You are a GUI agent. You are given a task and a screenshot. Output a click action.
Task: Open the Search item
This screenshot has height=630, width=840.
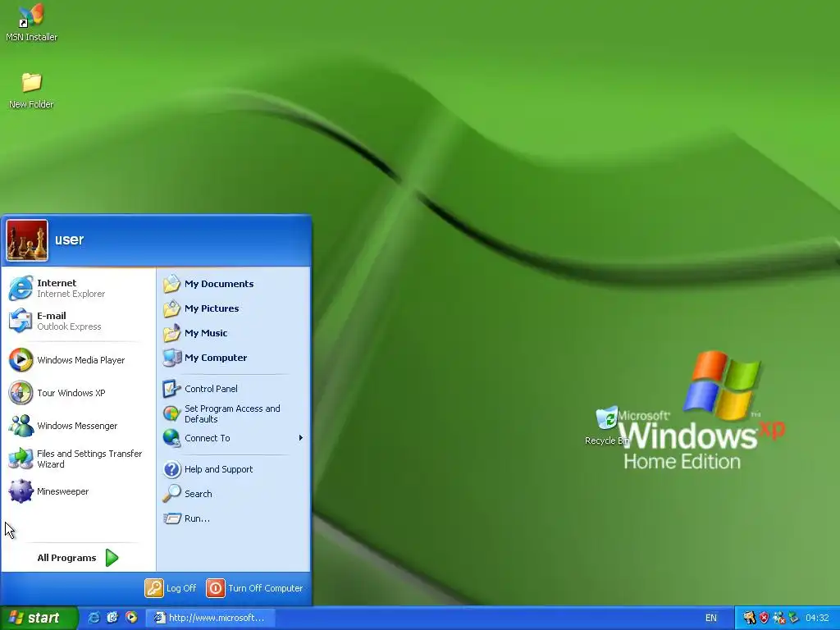[234, 494]
